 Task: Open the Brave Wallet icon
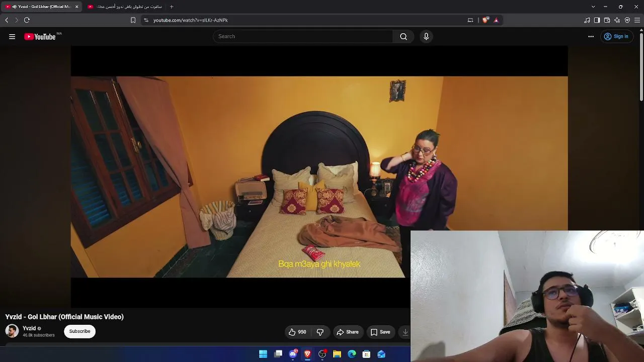[x=607, y=20]
